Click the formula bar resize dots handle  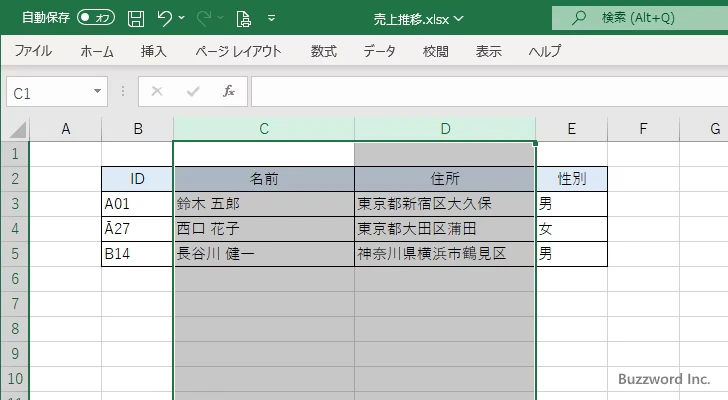(123, 91)
